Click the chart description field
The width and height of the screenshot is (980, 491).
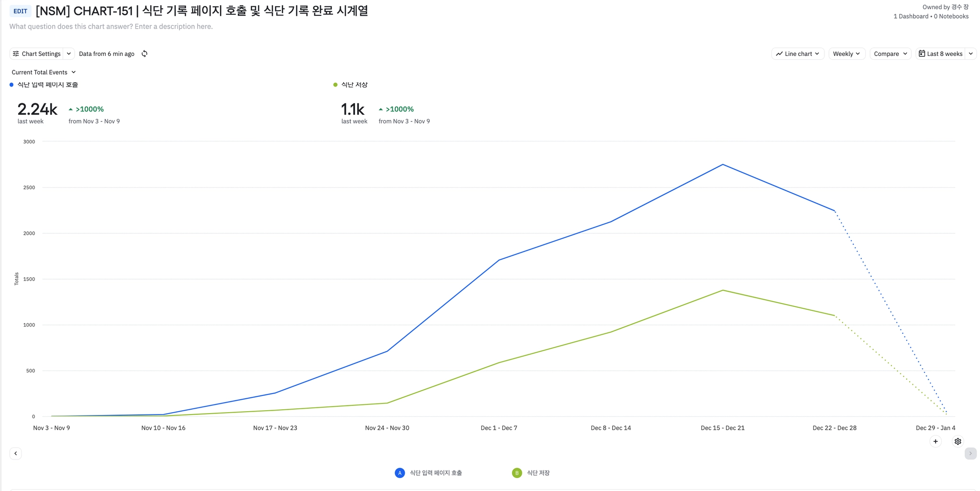pyautogui.click(x=111, y=26)
